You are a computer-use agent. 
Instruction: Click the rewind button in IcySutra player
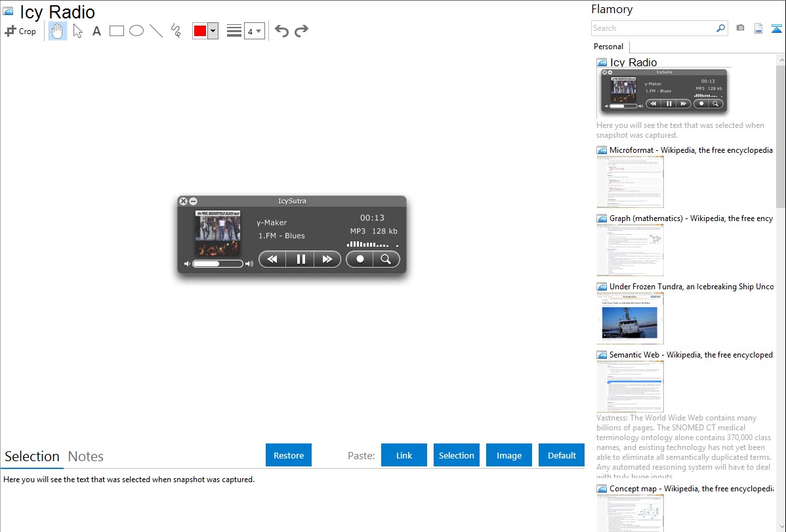272,259
